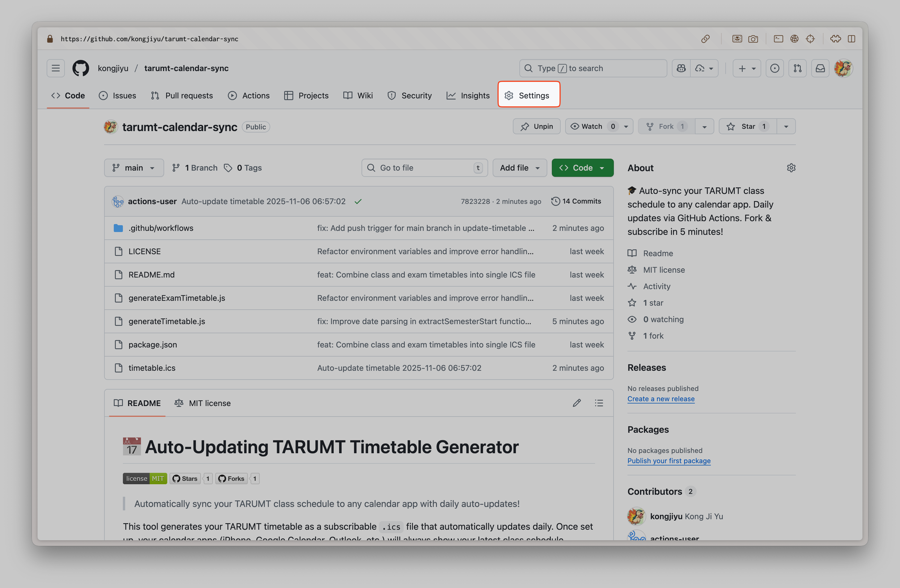900x588 pixels.
Task: Edit repository About details gear icon
Action: coord(791,168)
